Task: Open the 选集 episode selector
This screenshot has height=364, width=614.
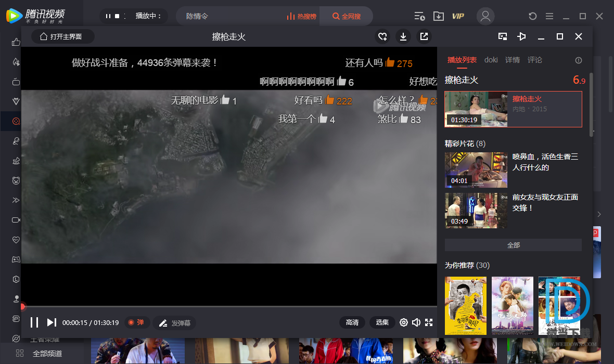Action: [382, 322]
